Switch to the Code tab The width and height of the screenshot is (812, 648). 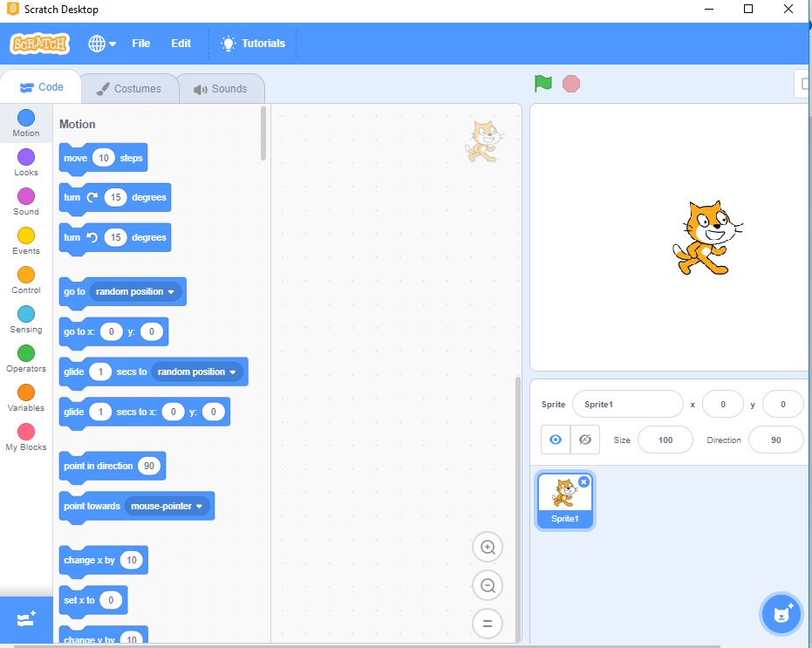[42, 87]
